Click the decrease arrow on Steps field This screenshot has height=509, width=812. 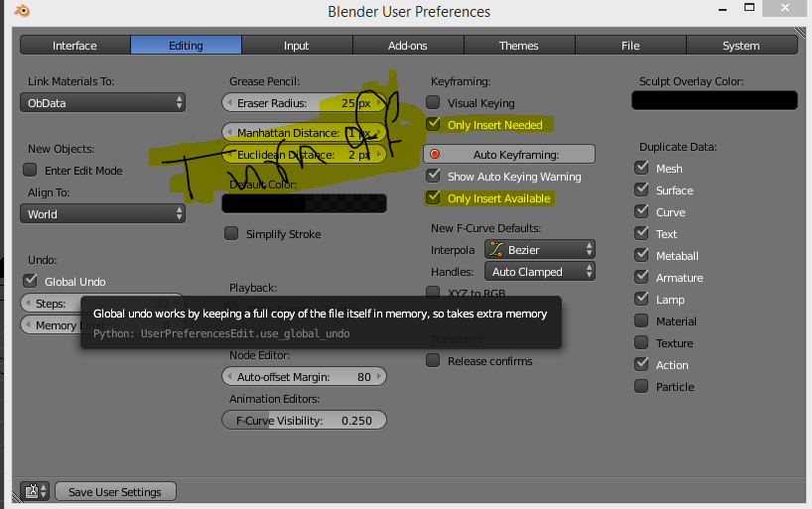28,303
